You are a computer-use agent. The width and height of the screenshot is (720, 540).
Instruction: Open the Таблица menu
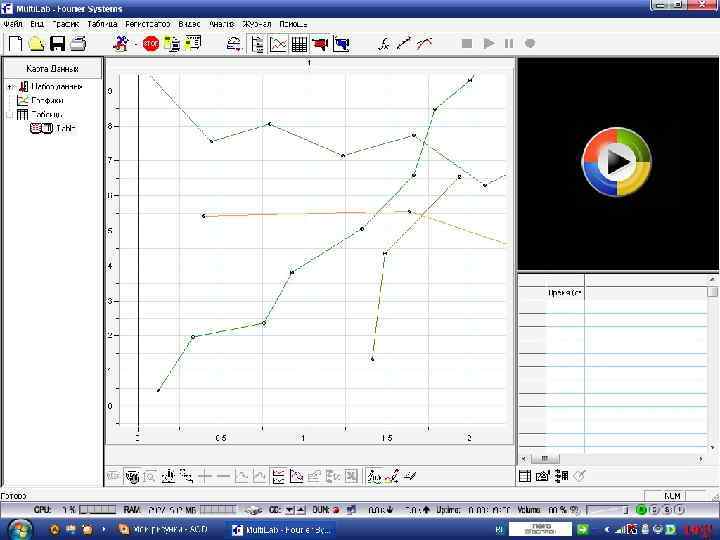click(x=102, y=24)
